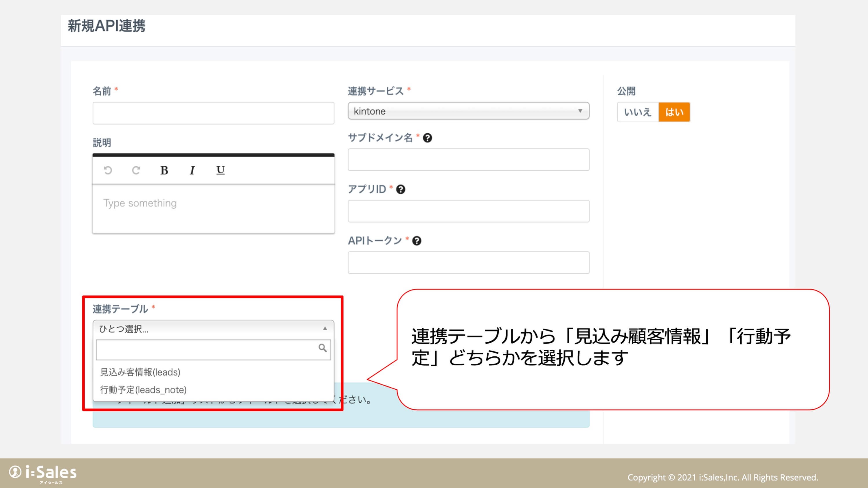Open the 連携サービス kintone dropdown
Viewport: 868px width, 488px height.
coord(468,111)
